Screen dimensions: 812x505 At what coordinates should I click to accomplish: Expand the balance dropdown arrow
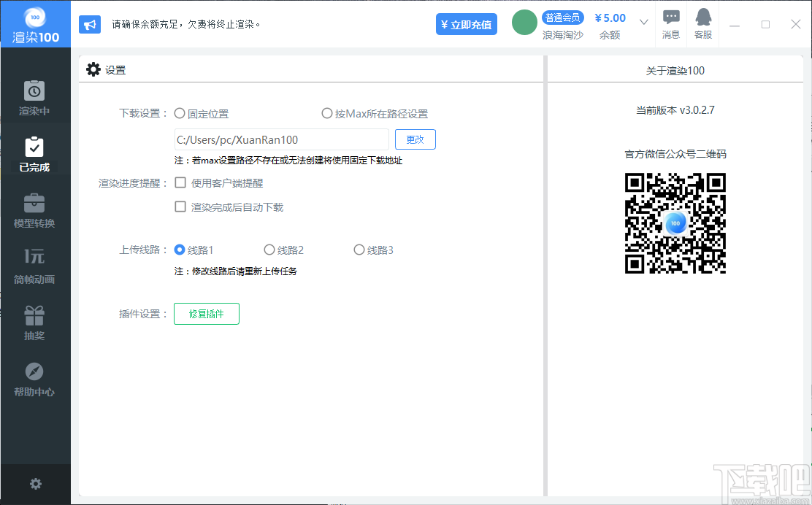tap(643, 23)
